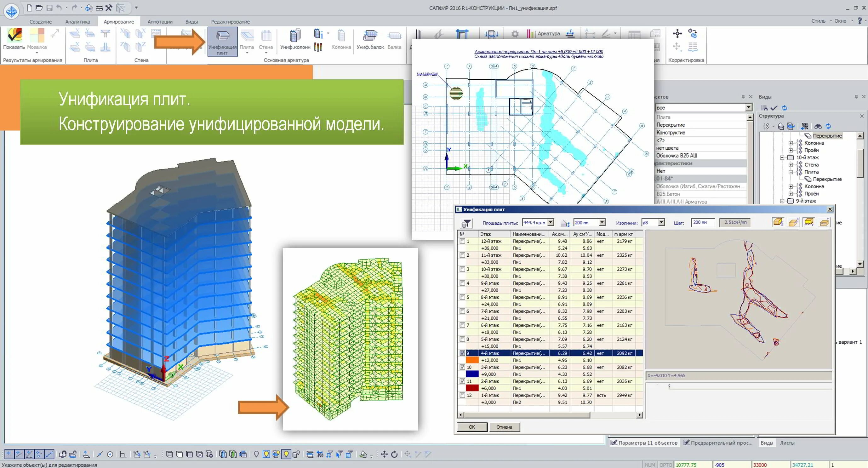Screen dimensions: 868x468
Task: Open the Изолинии ø8 dropdown
Action: (661, 222)
